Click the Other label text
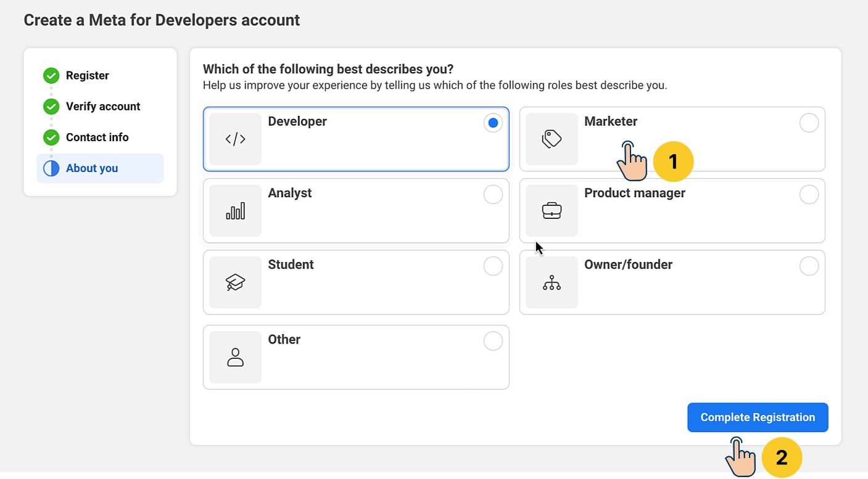 tap(284, 339)
